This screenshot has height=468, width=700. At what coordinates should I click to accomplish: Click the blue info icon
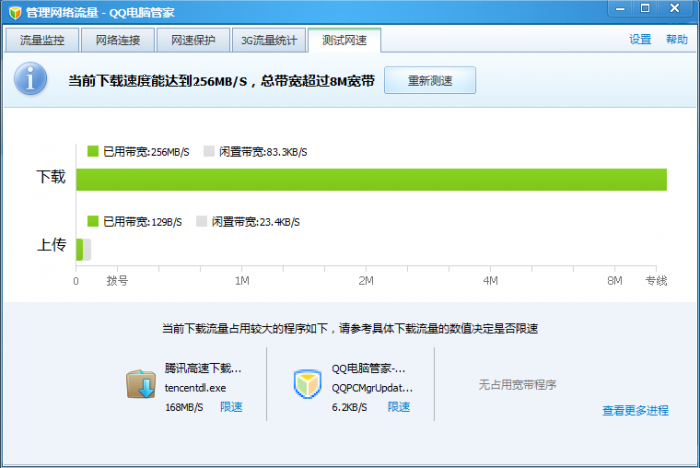pyautogui.click(x=30, y=79)
